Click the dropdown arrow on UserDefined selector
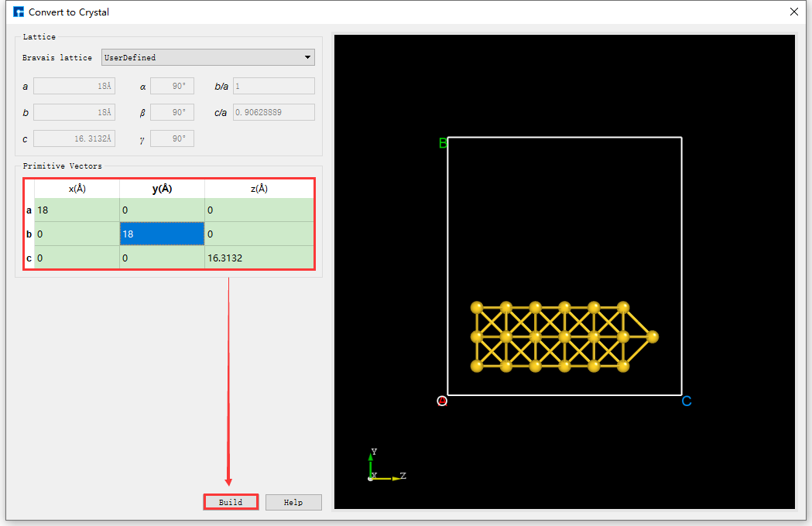The width and height of the screenshot is (812, 526). click(307, 56)
